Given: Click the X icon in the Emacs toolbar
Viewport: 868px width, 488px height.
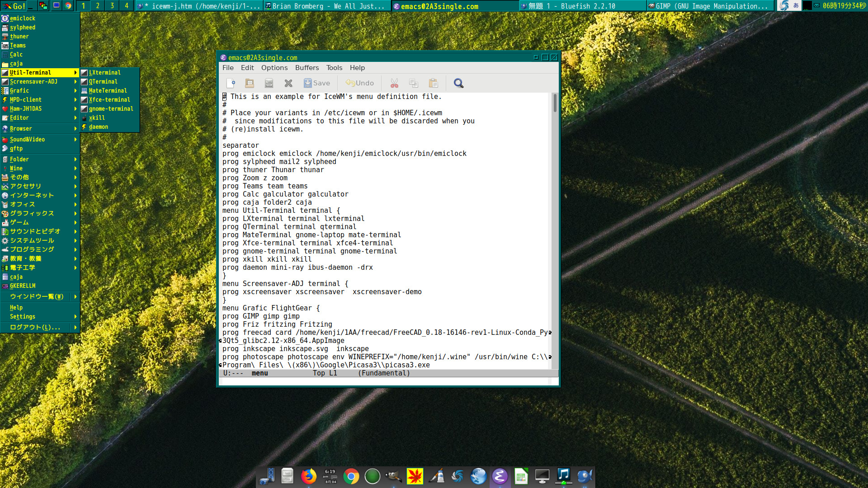Looking at the screenshot, I should pyautogui.click(x=288, y=83).
